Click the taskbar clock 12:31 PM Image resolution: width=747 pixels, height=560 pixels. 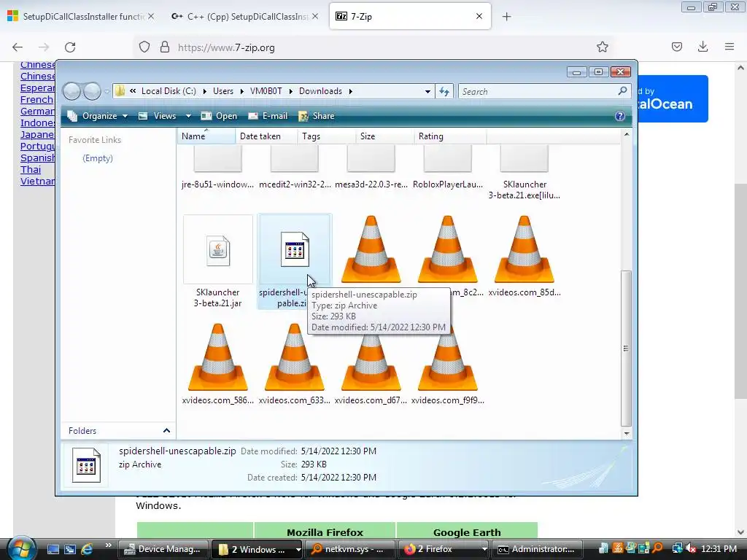(x=719, y=549)
